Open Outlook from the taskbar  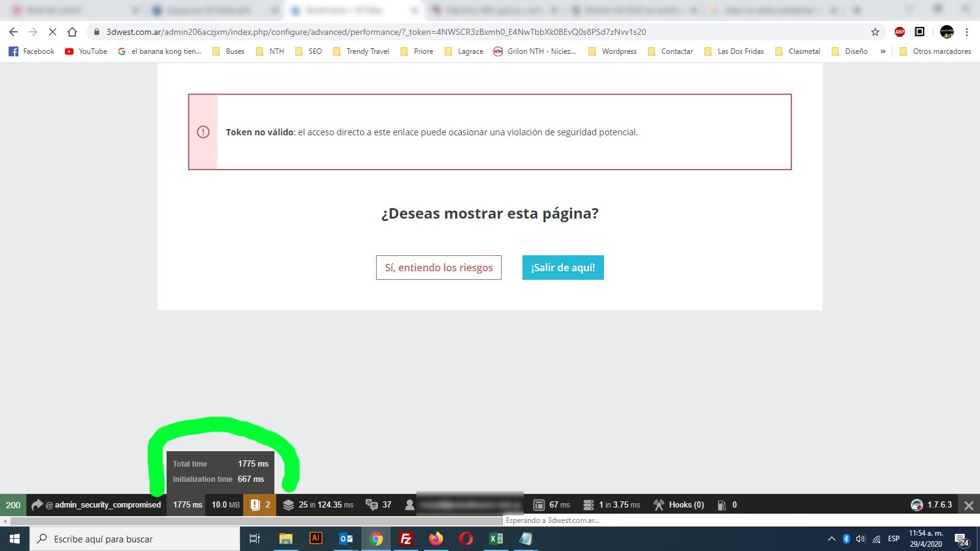346,539
